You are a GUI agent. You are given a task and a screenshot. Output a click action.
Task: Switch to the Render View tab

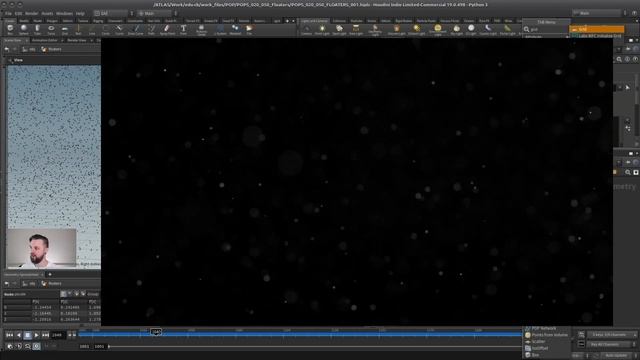coord(76,40)
